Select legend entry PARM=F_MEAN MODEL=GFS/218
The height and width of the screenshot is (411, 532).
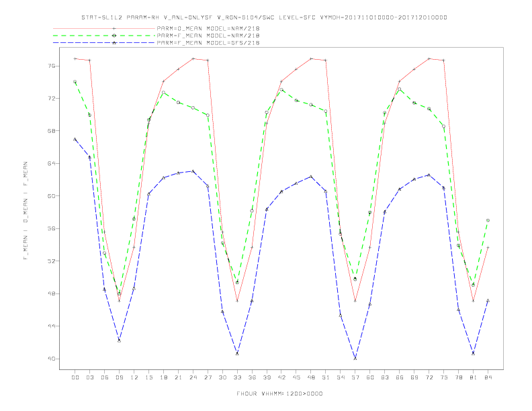click(208, 43)
